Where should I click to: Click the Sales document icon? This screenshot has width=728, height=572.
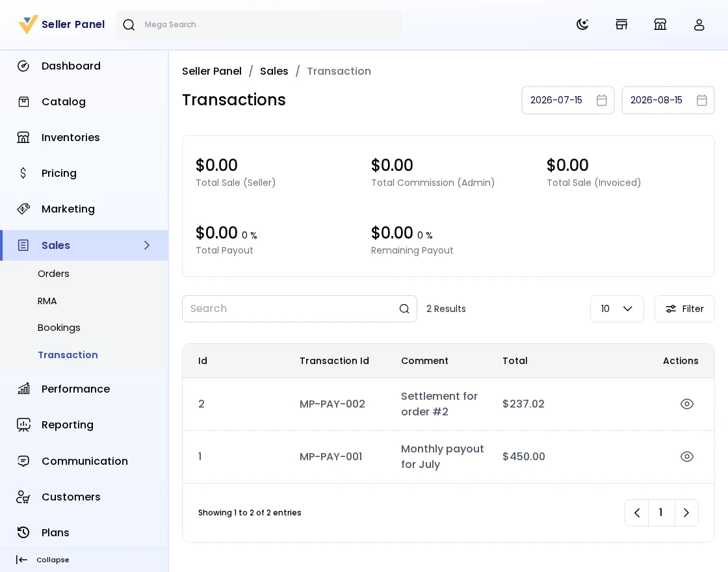(23, 245)
